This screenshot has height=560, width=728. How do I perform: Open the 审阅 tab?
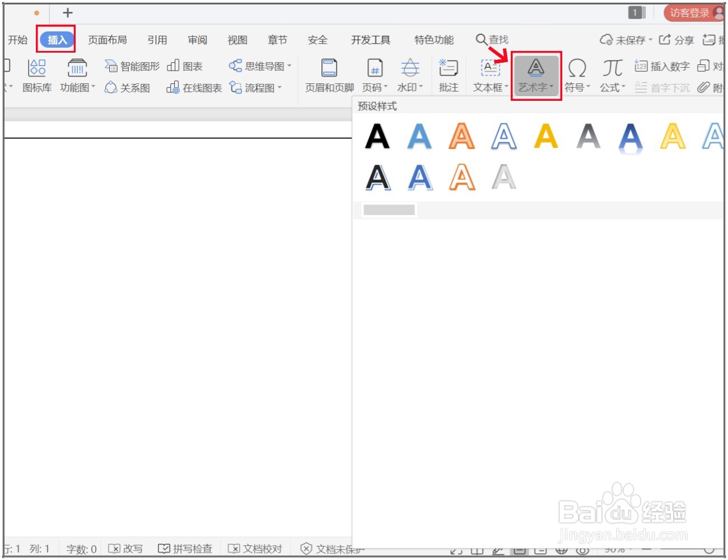point(198,40)
